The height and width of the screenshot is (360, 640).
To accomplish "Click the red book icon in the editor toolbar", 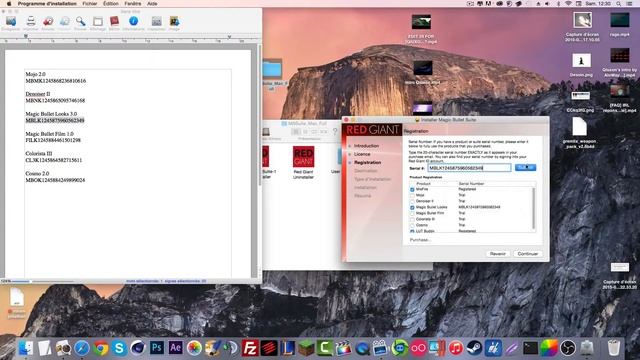I will (x=114, y=21).
